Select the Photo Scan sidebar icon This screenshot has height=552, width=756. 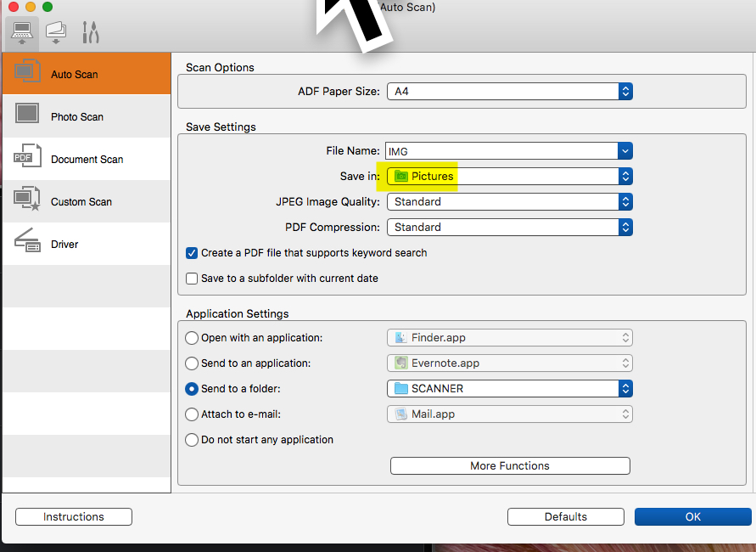pyautogui.click(x=27, y=115)
